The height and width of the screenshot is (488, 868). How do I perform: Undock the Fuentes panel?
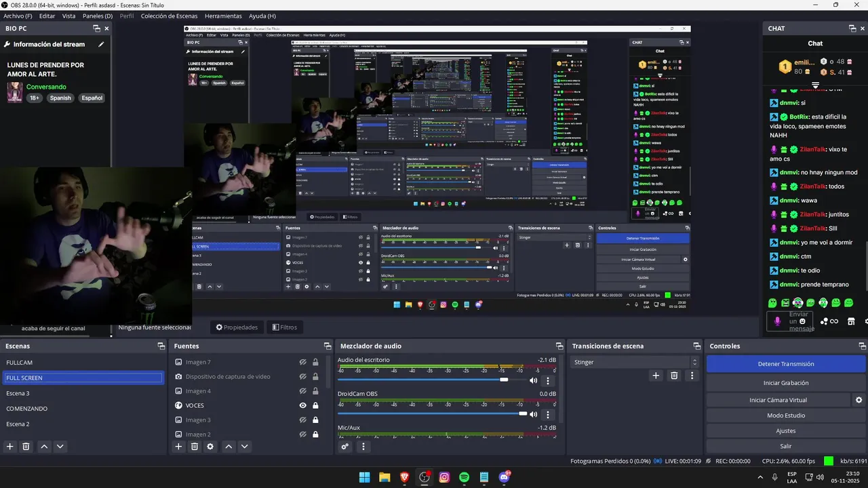(328, 346)
